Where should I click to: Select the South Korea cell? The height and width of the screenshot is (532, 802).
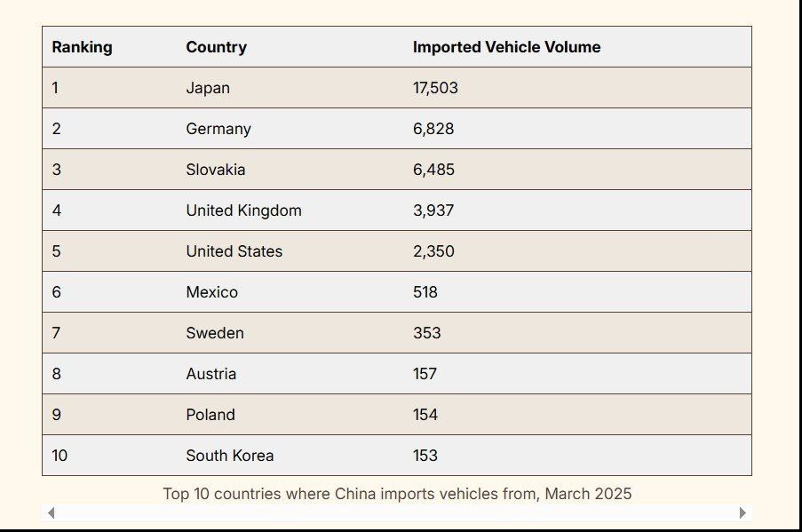tap(229, 456)
